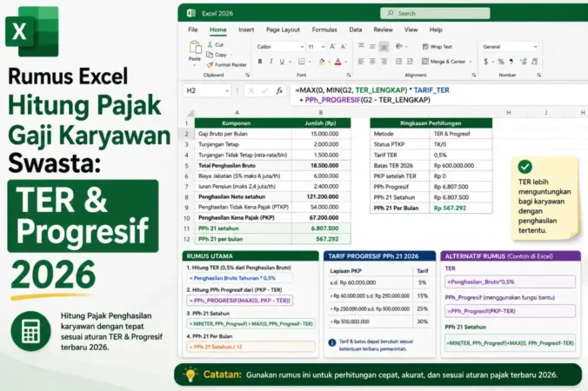The height and width of the screenshot is (391, 588).
Task: Open the General number format dropdown
Action: (x=535, y=47)
